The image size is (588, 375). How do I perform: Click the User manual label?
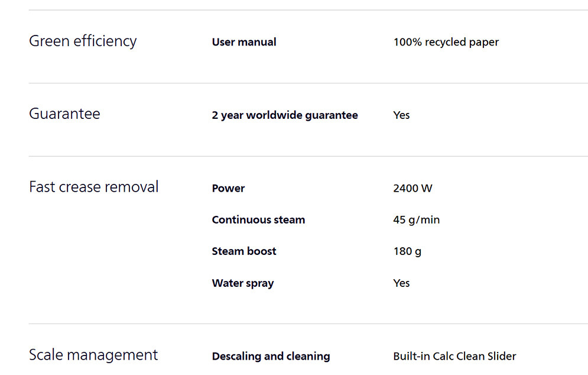click(244, 42)
